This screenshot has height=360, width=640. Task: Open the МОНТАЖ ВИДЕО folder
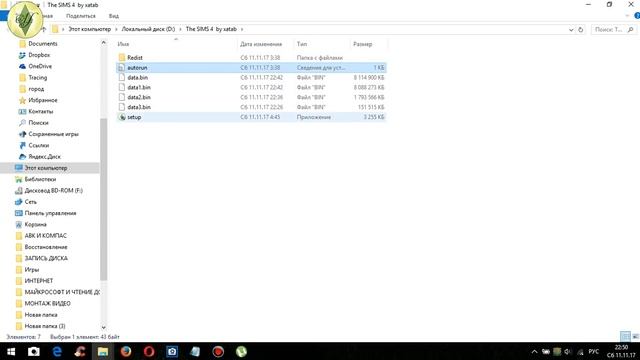coord(47,304)
